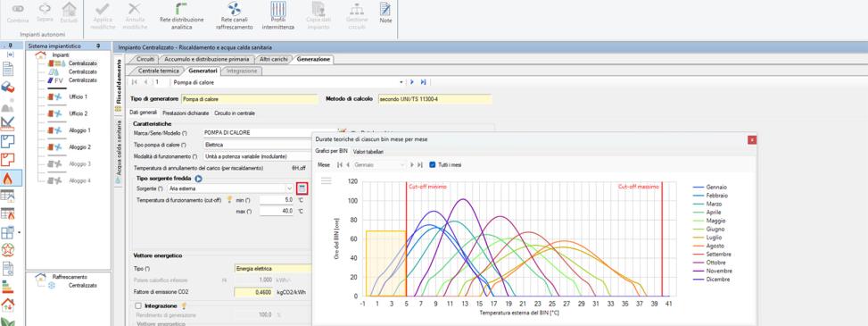Click max cut-off temperature field 40,0

[277, 211]
